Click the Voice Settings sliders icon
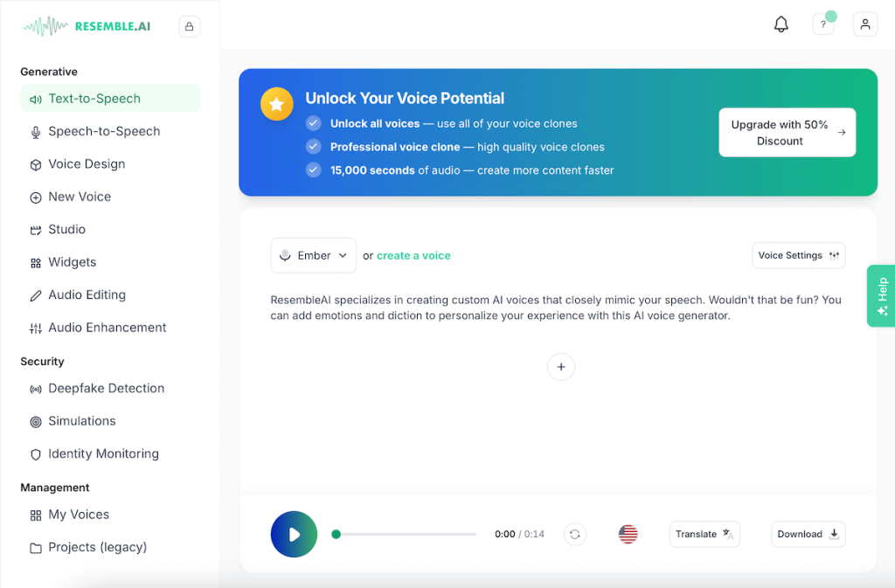 (x=834, y=255)
